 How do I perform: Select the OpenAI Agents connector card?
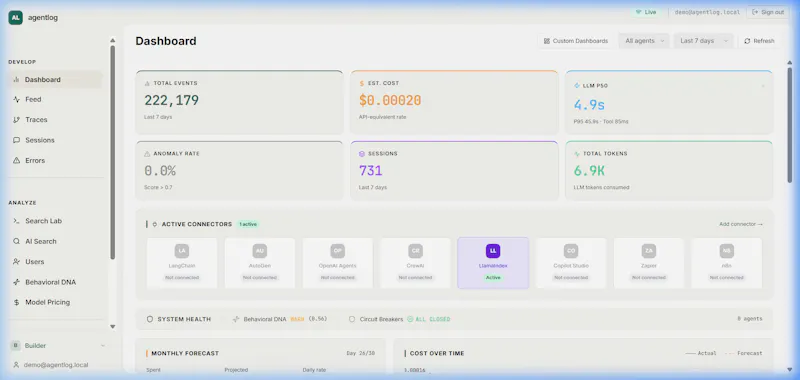(x=338, y=263)
